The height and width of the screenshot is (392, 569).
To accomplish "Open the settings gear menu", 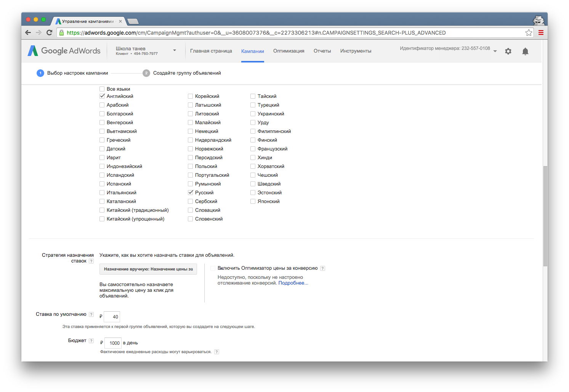I will pos(508,51).
